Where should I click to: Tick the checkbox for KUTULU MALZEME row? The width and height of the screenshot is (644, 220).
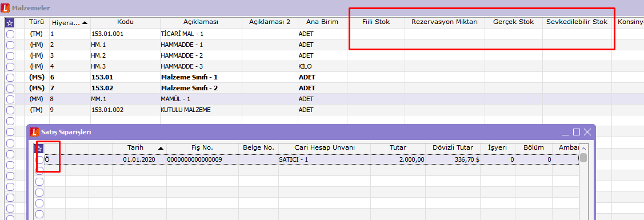[10, 110]
